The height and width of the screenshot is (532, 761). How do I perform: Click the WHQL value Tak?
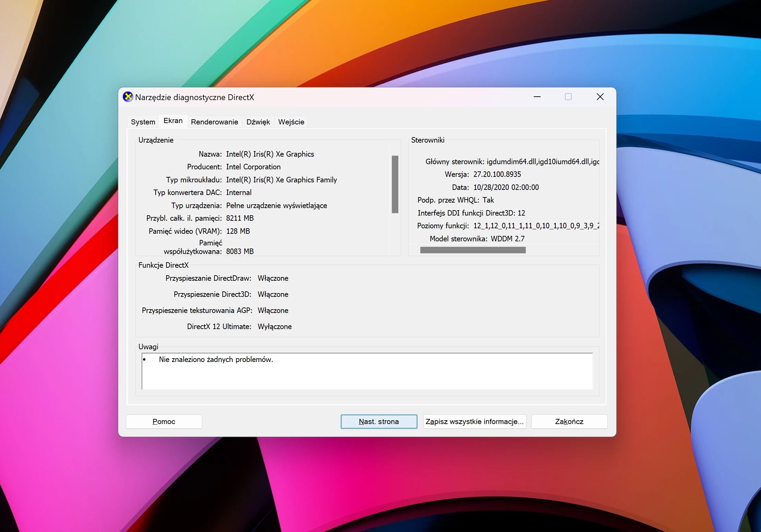[488, 200]
